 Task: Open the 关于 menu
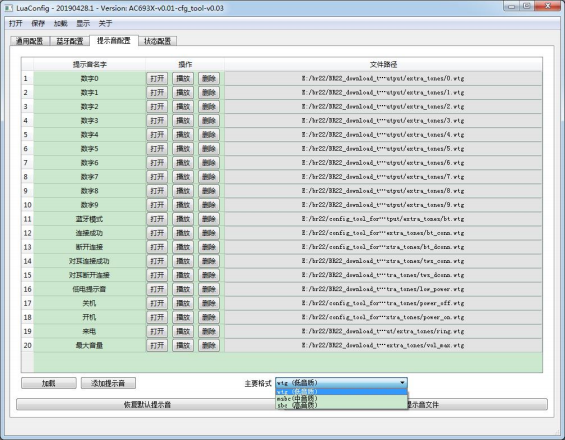pos(105,23)
